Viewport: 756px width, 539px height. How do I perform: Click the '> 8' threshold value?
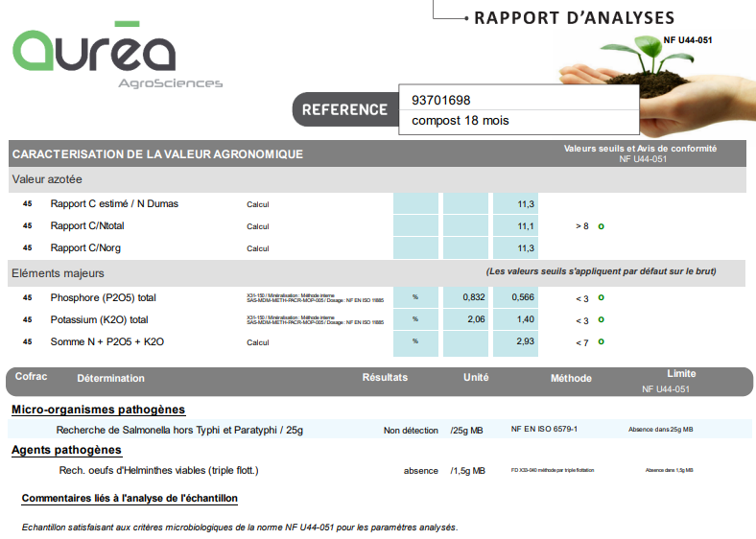coord(582,226)
